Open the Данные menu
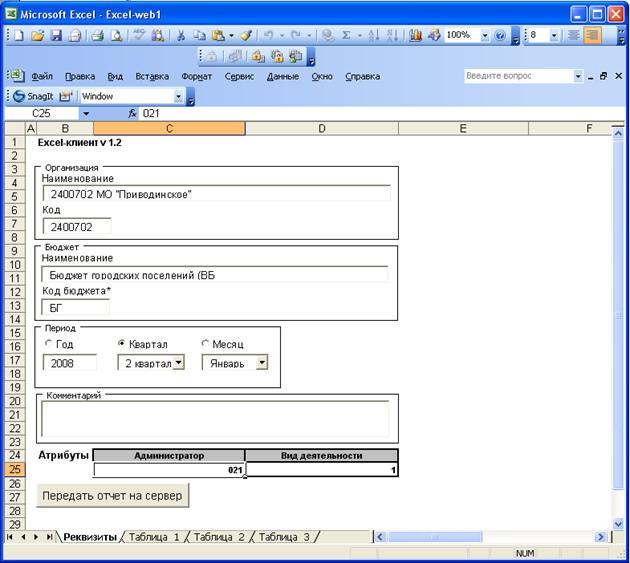The width and height of the screenshot is (630, 563). (283, 76)
